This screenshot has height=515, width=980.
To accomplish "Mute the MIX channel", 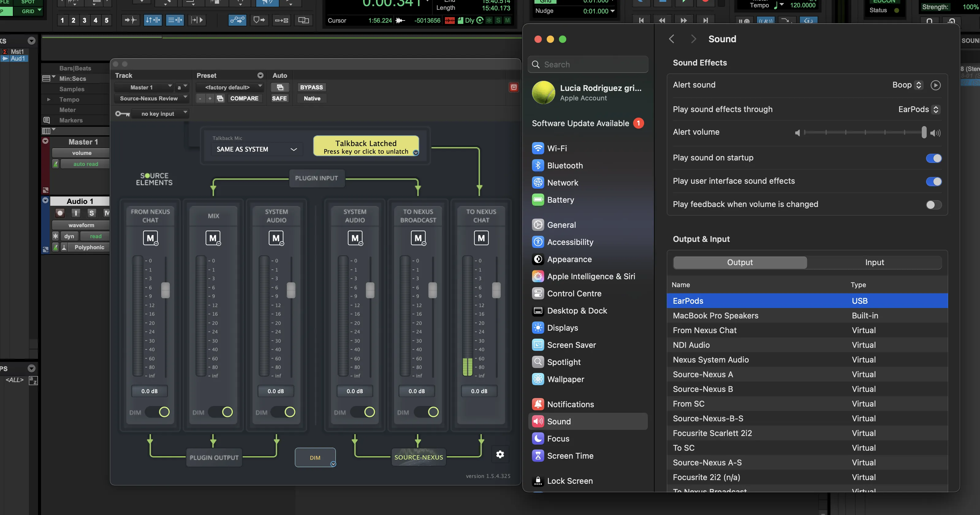I will [x=213, y=238].
